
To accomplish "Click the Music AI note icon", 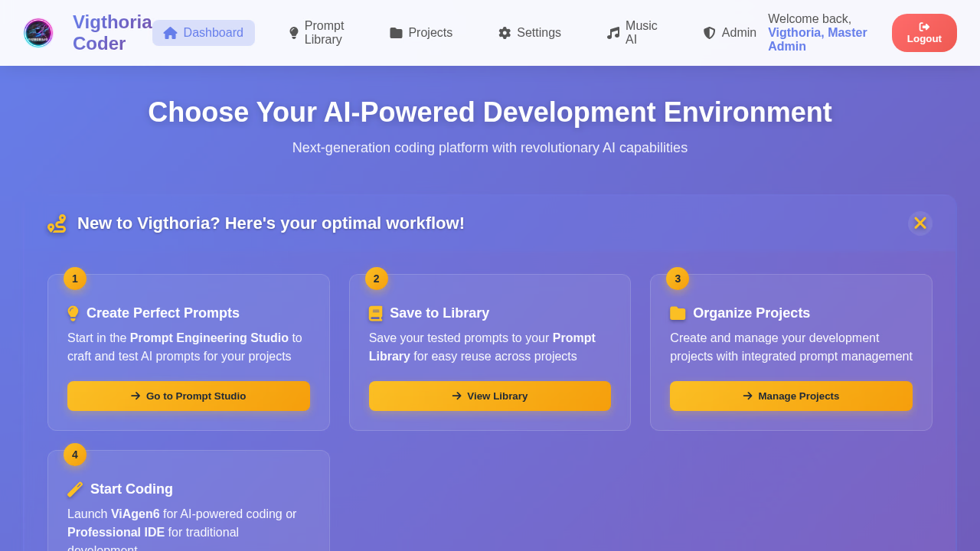I will [x=612, y=33].
